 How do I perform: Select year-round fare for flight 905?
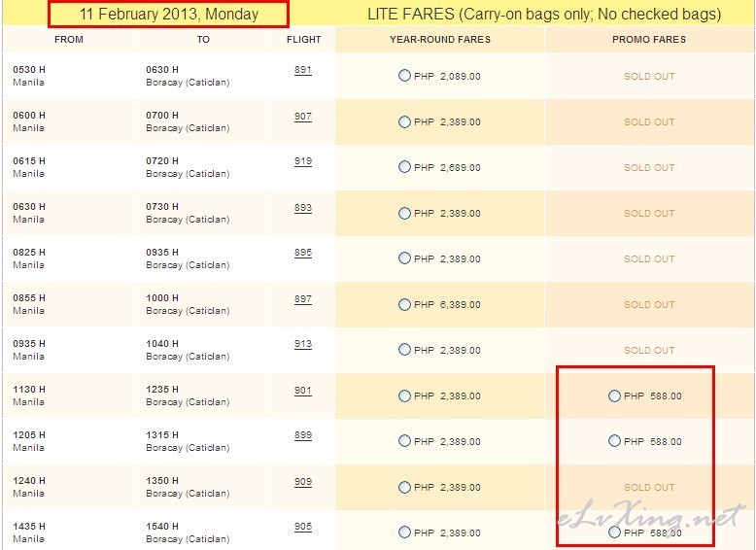404,533
